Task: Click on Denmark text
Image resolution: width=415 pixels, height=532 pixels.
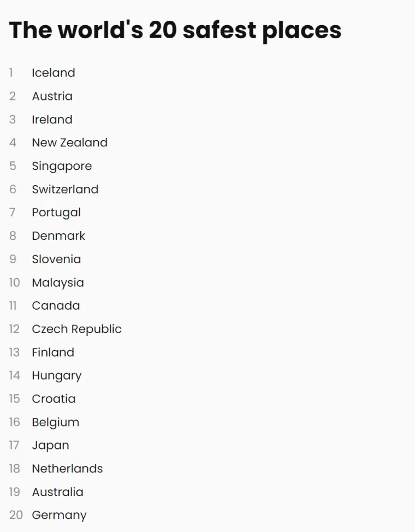Action: (x=58, y=236)
